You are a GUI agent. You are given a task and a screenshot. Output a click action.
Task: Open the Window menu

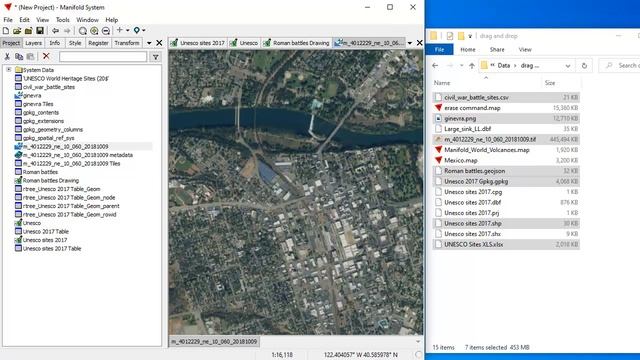click(x=87, y=20)
